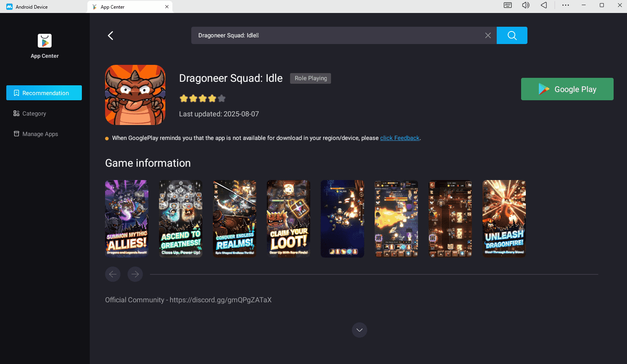Click the Last updated: 2025-08-07 text
The width and height of the screenshot is (627, 364).
[x=219, y=114]
